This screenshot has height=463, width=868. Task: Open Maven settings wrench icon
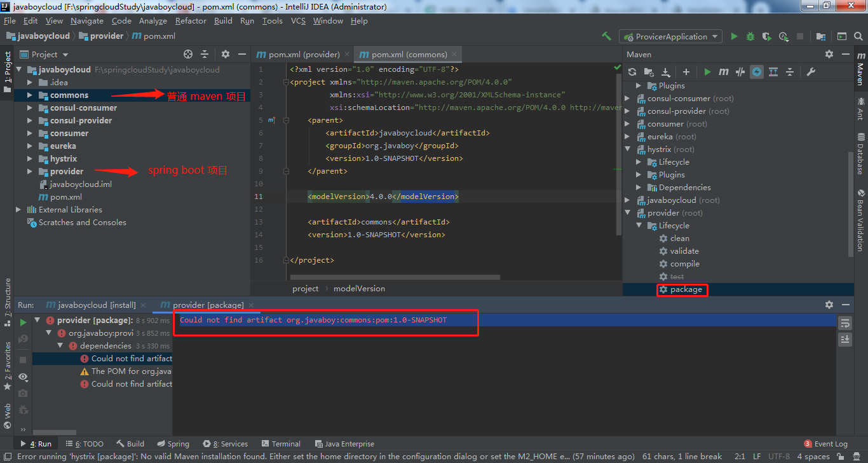click(811, 72)
